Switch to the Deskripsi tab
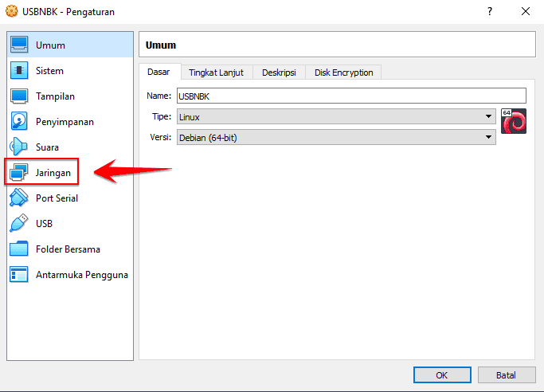Viewport: 544px width, 392px height. (279, 73)
